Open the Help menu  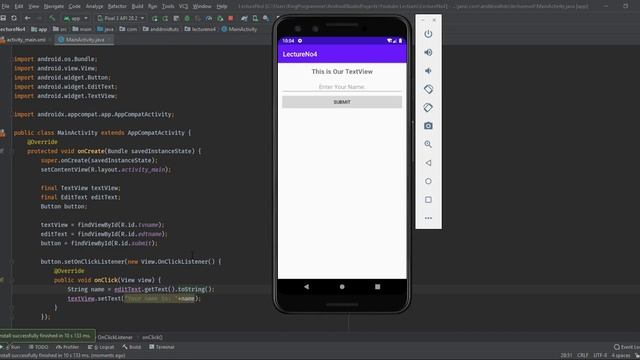[222, 6]
